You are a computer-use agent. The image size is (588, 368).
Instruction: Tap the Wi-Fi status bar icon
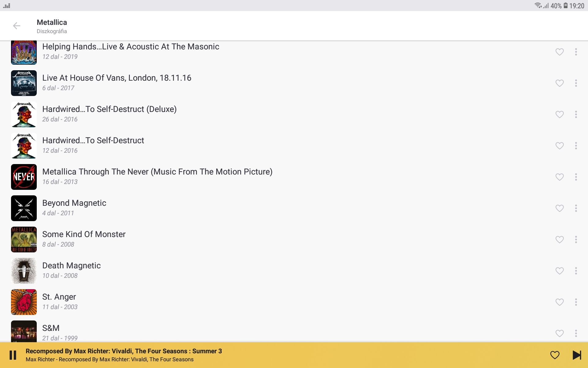[538, 6]
